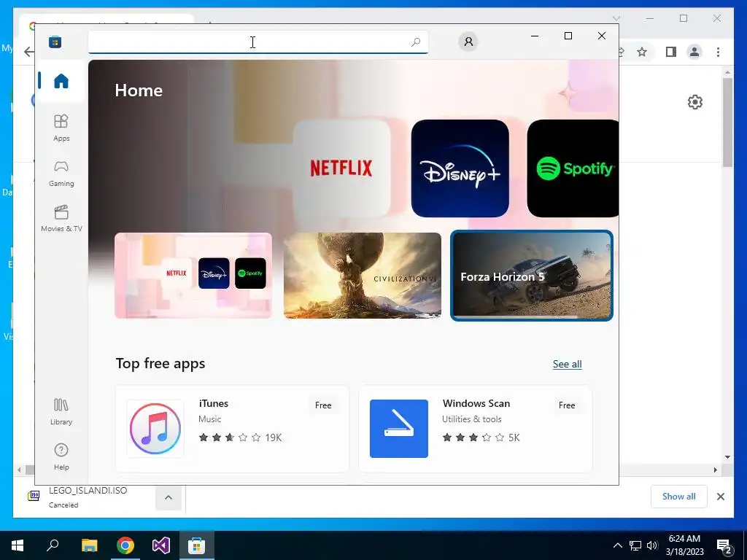
Task: Open volume tray icon
Action: (652, 545)
